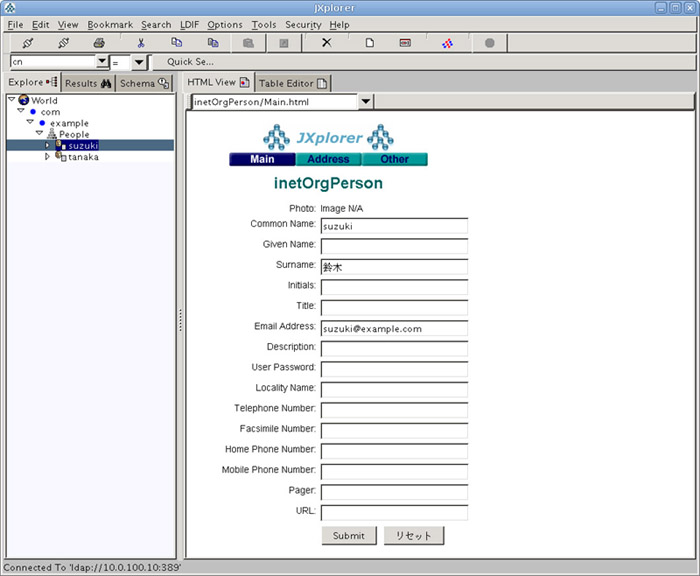Click the Connect to server plug icon

click(x=28, y=43)
